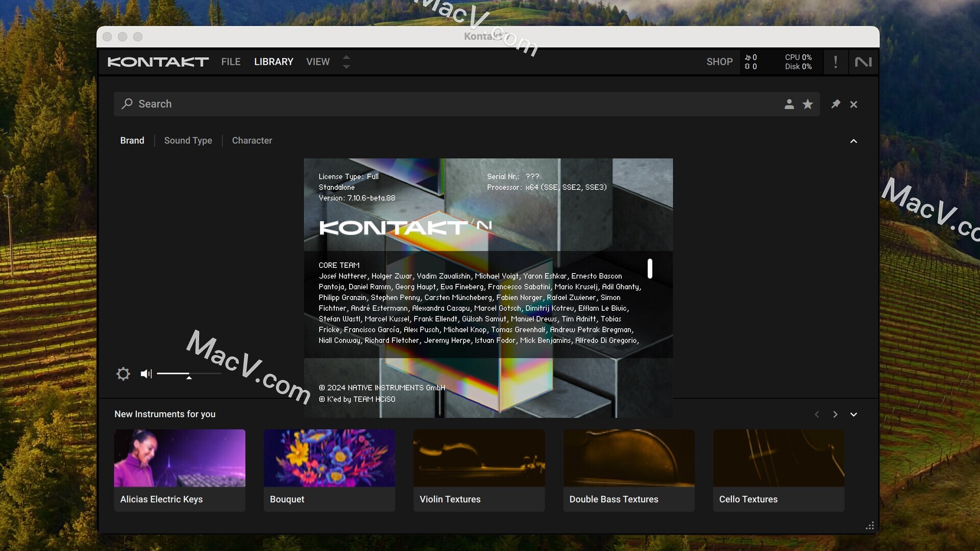Image resolution: width=980 pixels, height=551 pixels.
Task: Click the exclamation warning icon
Action: pos(836,62)
